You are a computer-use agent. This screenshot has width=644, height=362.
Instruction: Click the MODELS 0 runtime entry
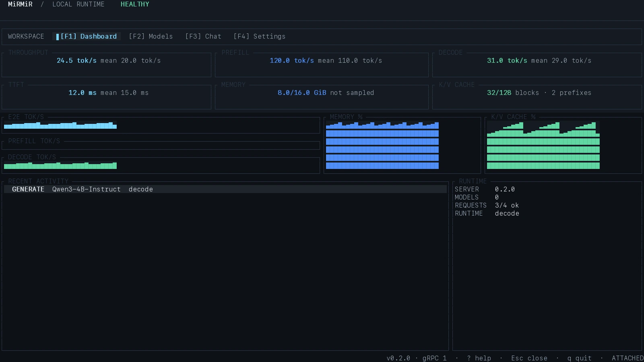(477, 197)
